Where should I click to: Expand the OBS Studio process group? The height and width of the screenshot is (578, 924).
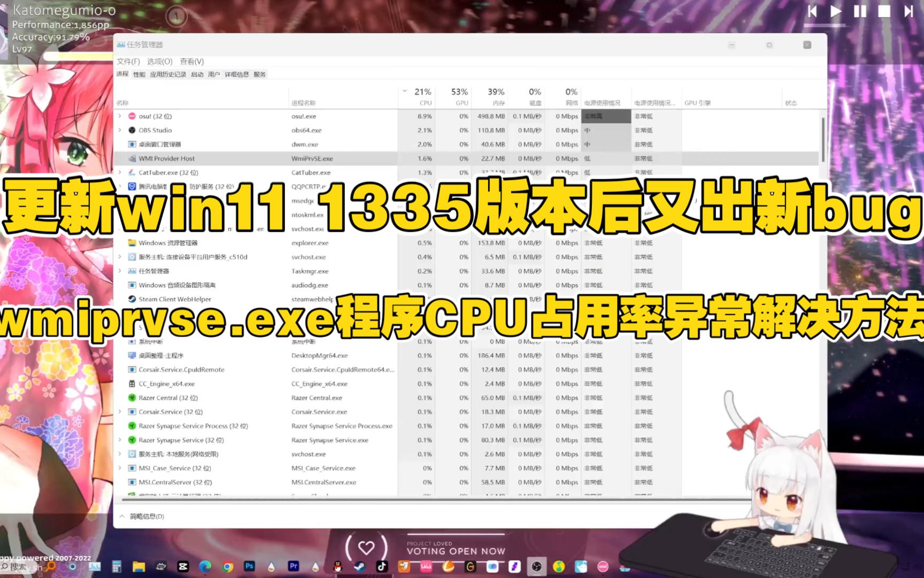[120, 130]
